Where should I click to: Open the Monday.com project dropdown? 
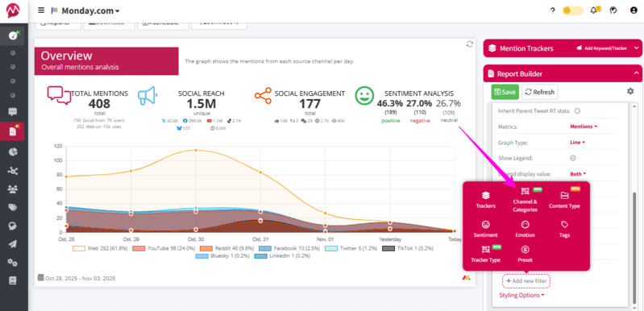(90, 10)
